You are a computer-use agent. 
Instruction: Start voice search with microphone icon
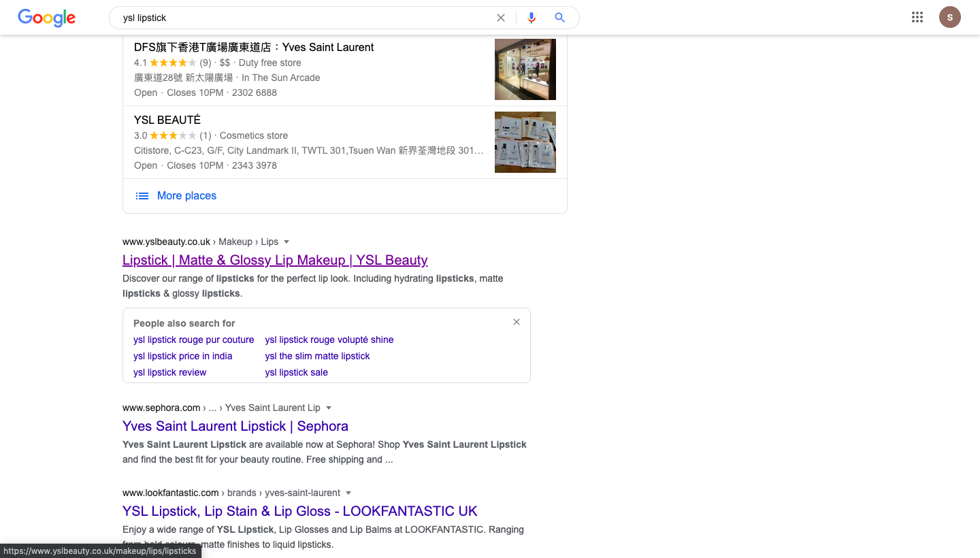tap(532, 18)
